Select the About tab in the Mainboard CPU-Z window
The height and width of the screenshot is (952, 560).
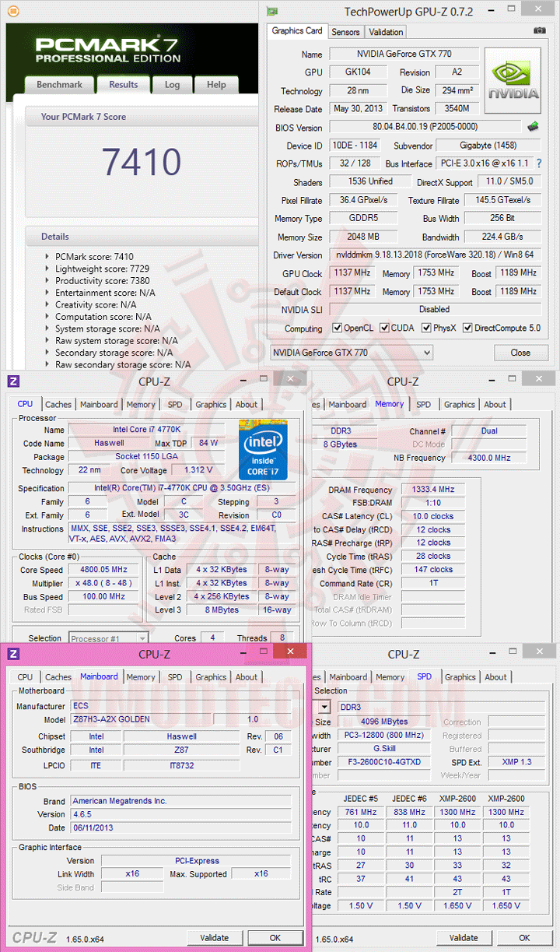pos(247,677)
